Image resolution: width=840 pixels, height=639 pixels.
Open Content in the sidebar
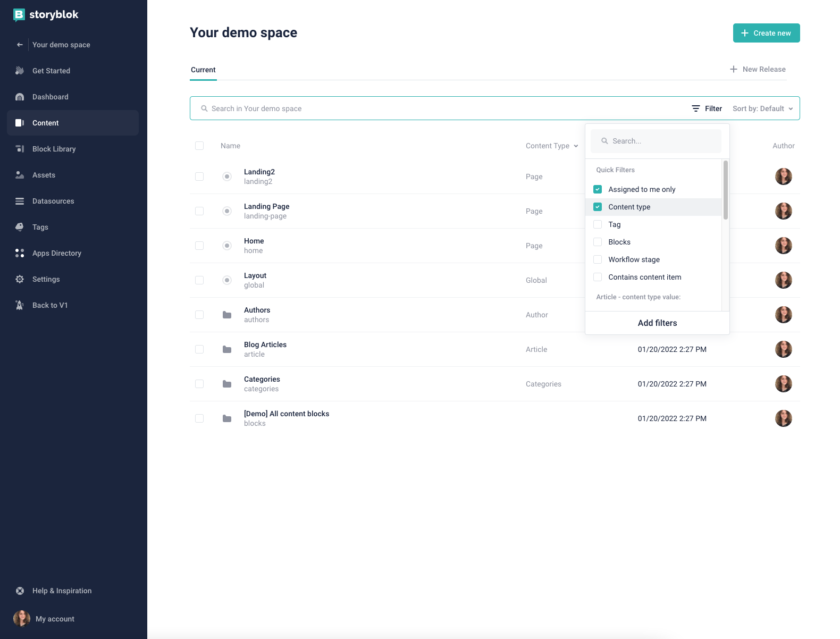coord(73,123)
